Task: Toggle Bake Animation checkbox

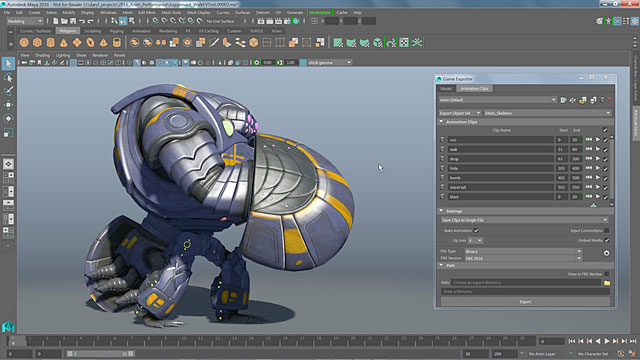Action: click(x=476, y=231)
